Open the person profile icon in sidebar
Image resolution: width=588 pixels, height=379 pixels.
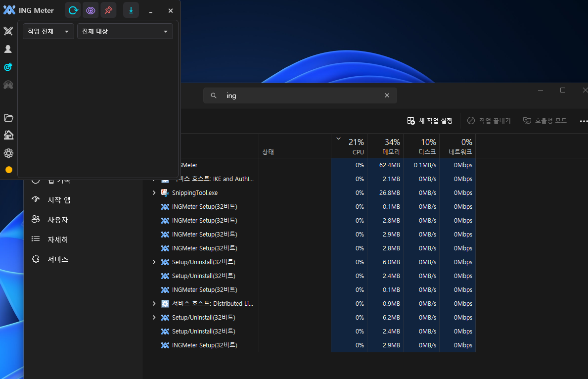[8, 49]
